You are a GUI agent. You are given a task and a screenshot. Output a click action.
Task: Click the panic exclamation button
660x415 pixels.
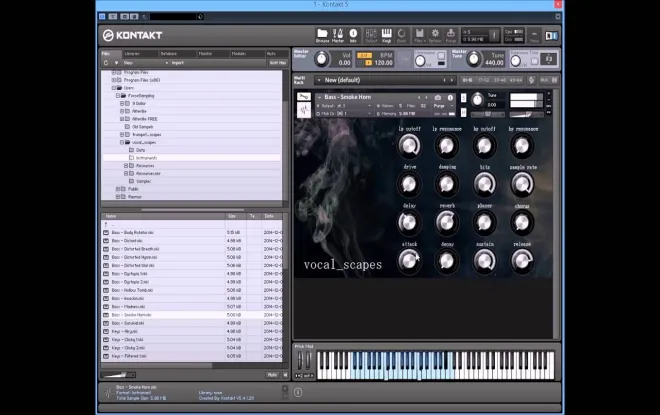pyautogui.click(x=495, y=35)
